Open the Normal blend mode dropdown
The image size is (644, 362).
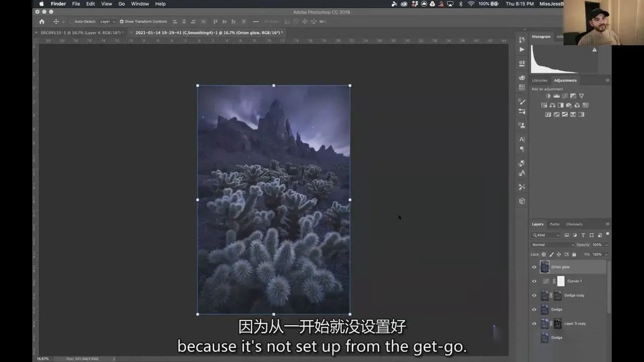[x=552, y=245]
